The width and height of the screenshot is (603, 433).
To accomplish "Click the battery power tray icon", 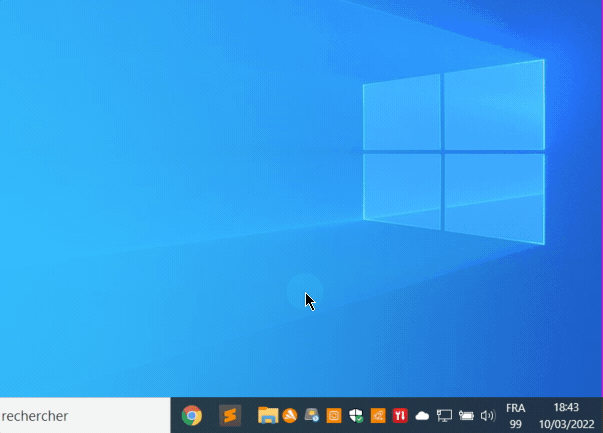I will click(466, 415).
